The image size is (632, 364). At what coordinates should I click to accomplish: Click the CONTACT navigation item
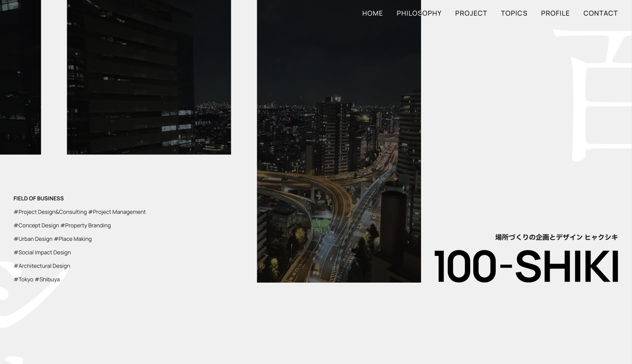[600, 13]
